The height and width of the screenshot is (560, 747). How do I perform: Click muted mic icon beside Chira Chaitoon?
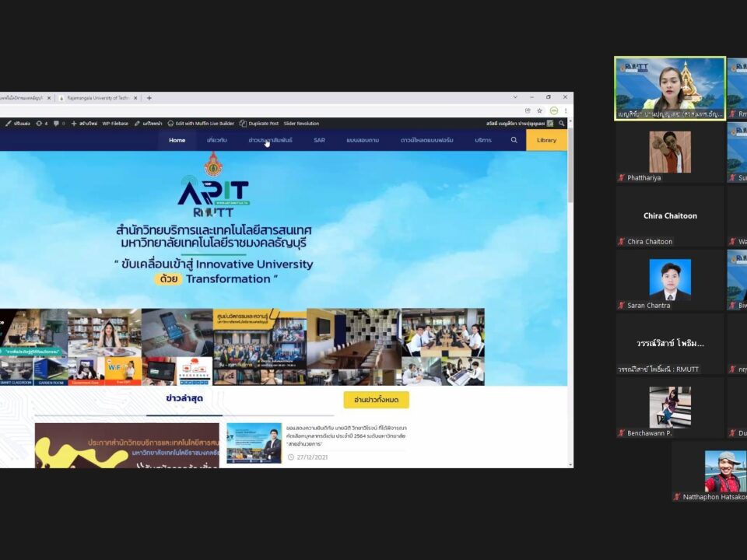(621, 241)
